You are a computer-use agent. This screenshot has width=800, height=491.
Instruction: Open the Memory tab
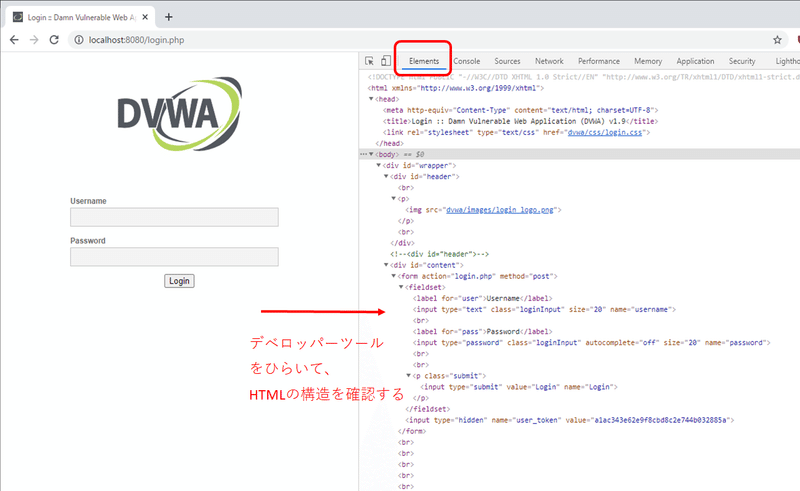[x=648, y=61]
